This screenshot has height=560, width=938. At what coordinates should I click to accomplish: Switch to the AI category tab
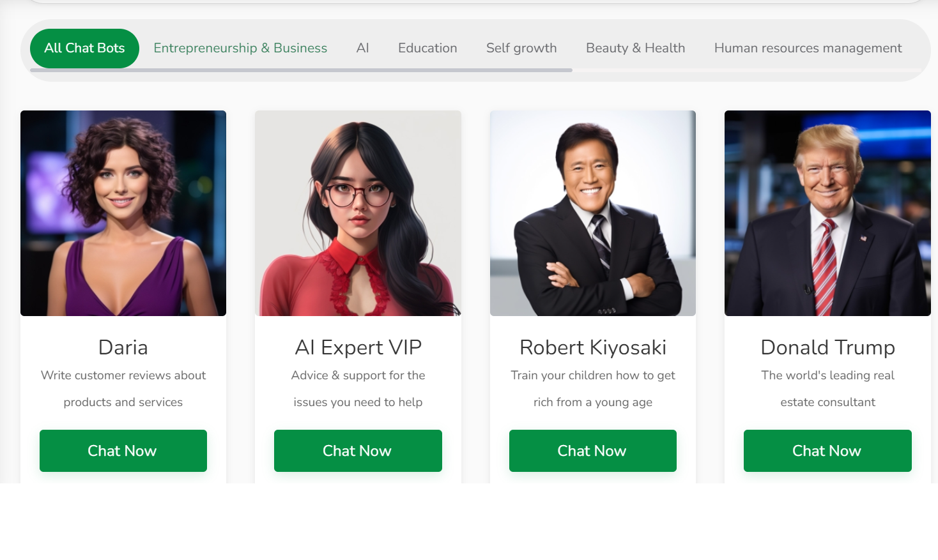point(363,49)
